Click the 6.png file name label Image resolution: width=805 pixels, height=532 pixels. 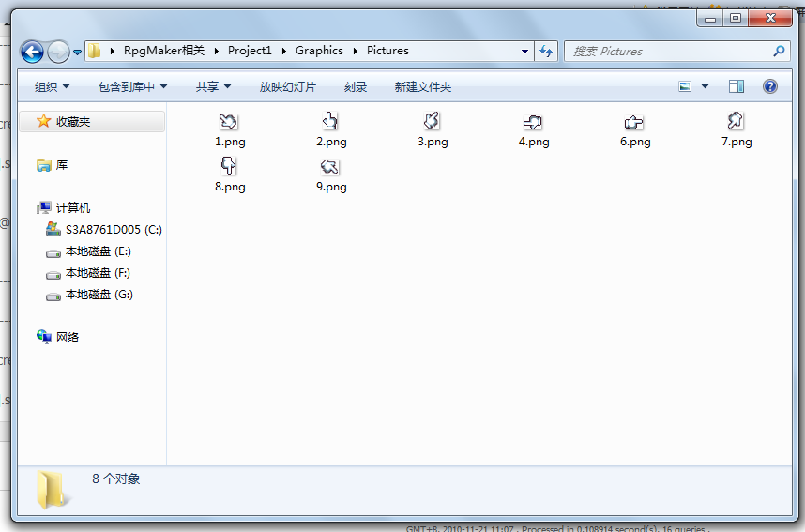[635, 142]
